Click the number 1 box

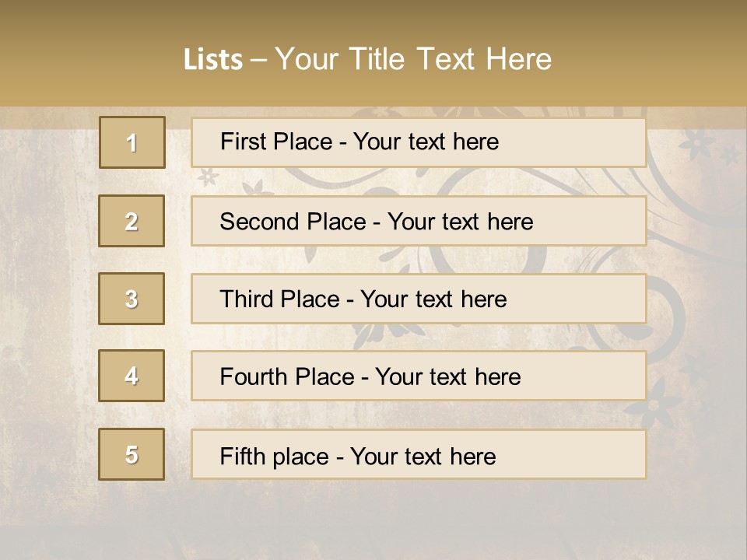(132, 142)
